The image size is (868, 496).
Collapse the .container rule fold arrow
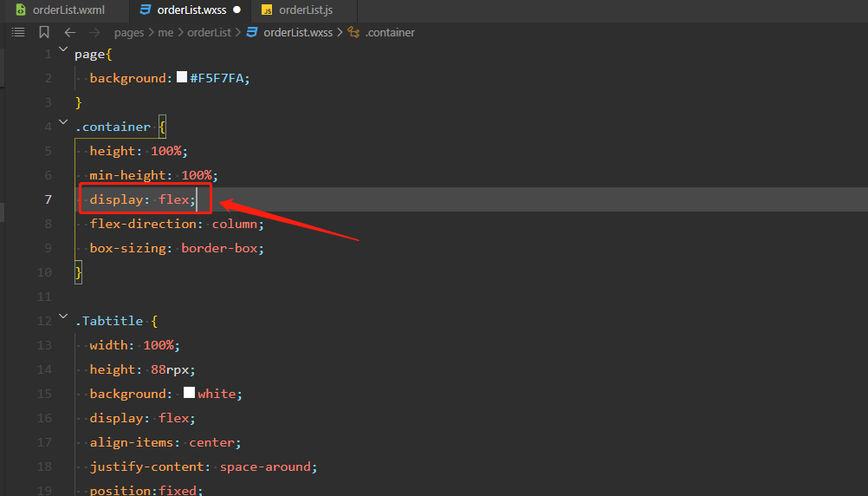[x=63, y=122]
